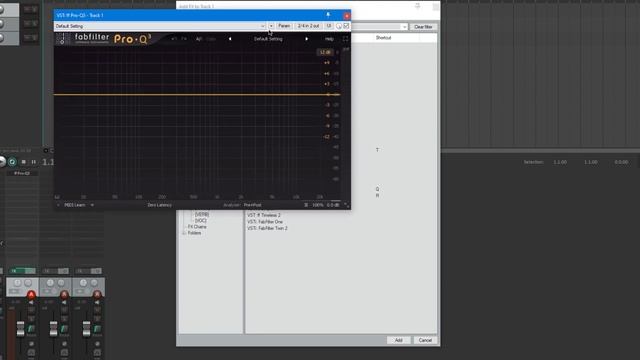Pin the Pro-Q3 FX window on top
The height and width of the screenshot is (360, 640).
coord(328,15)
